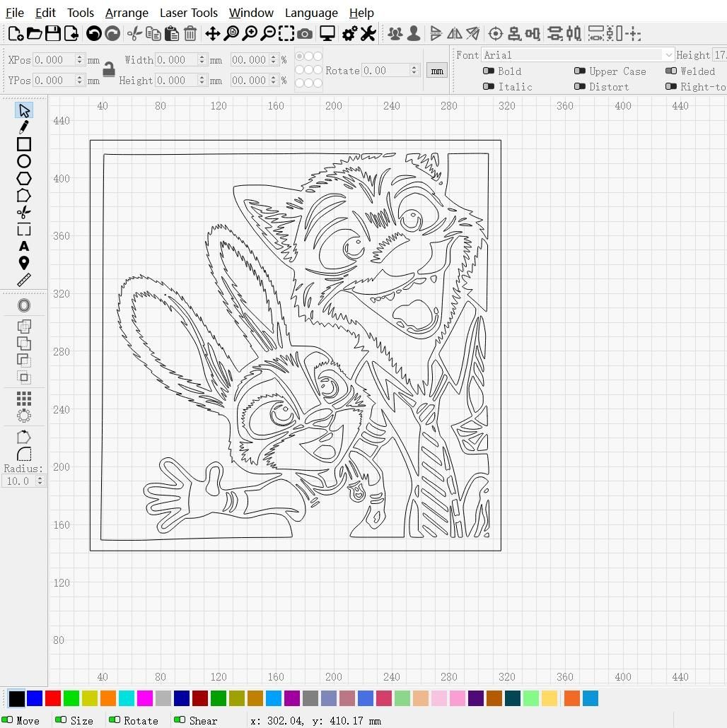Save the file with the floppy disk icon
Screen dimensions: 727x728
(x=52, y=33)
